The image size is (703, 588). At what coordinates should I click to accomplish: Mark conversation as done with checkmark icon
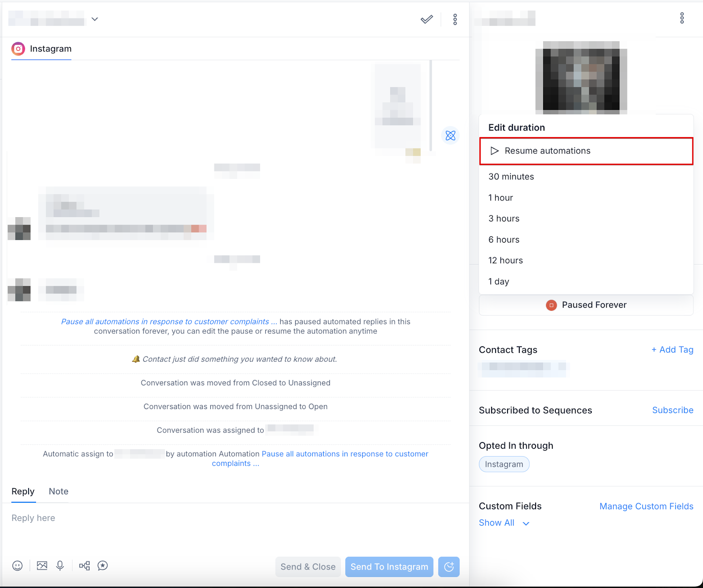tap(427, 19)
